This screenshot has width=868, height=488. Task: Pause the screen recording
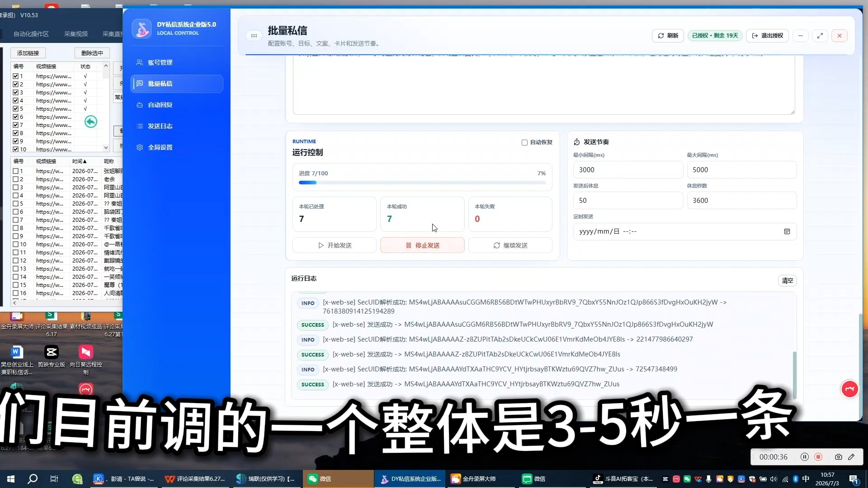pyautogui.click(x=804, y=457)
